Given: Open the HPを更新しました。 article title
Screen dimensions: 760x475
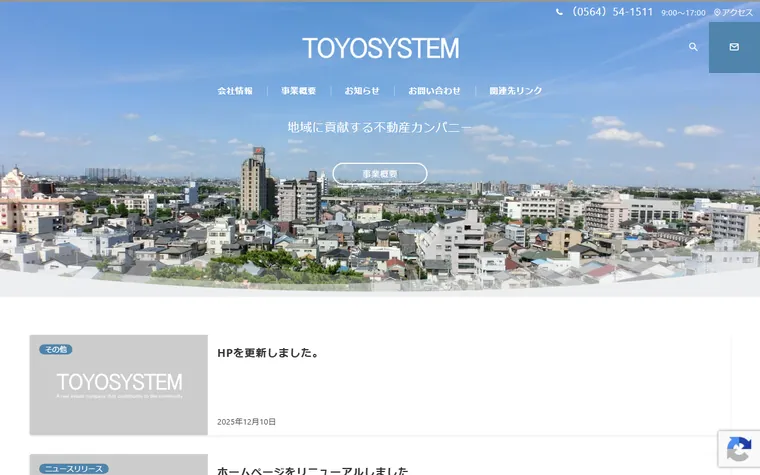Looking at the screenshot, I should pyautogui.click(x=268, y=353).
